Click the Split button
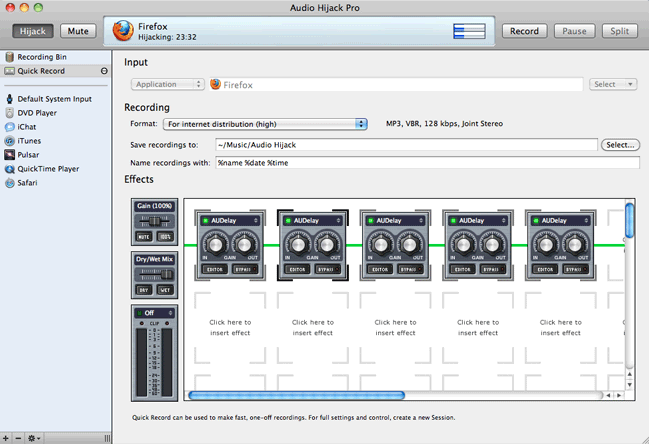The image size is (649, 444). (x=620, y=31)
